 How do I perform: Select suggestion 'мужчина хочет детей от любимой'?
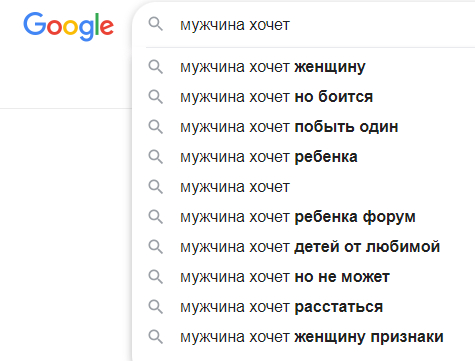[x=304, y=247]
